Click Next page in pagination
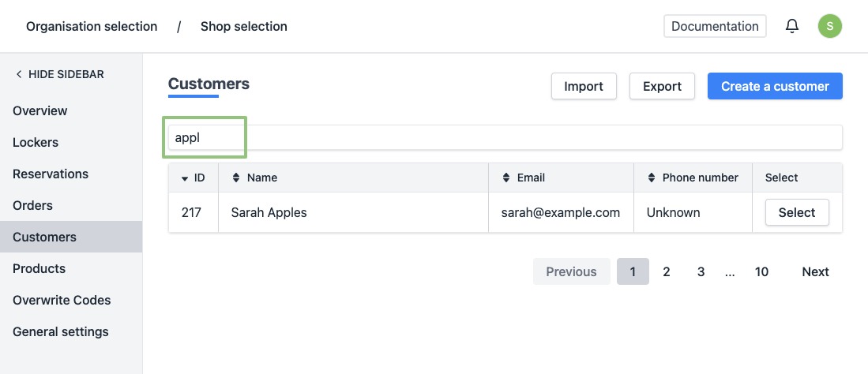The image size is (868, 374). click(815, 271)
